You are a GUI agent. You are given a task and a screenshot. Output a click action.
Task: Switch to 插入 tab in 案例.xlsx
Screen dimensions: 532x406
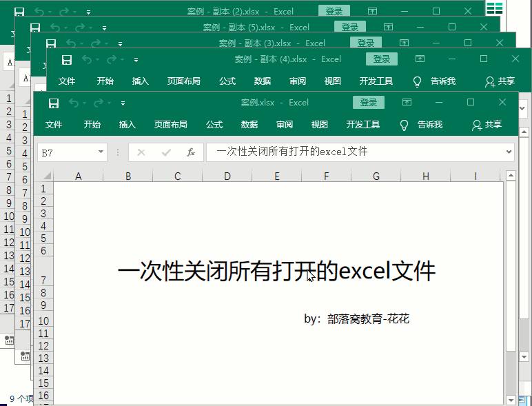[x=127, y=125]
